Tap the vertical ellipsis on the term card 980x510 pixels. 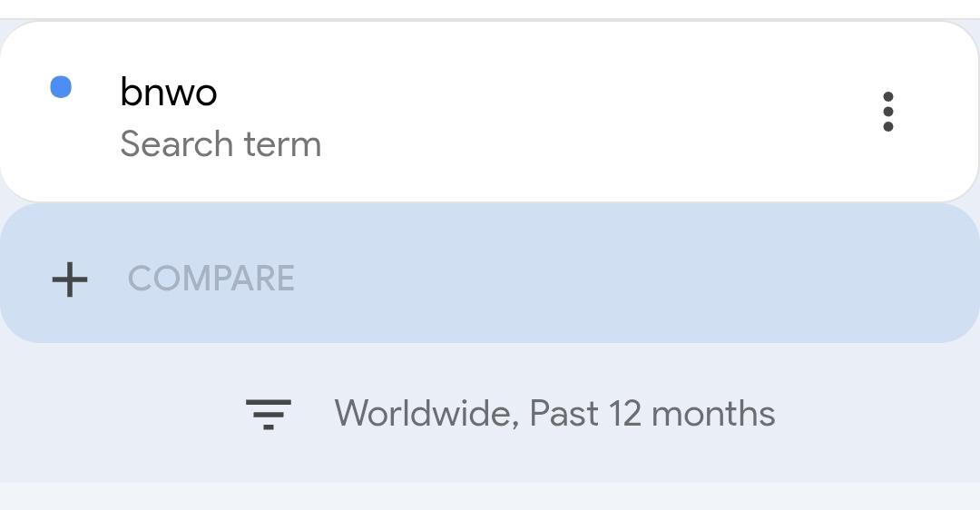coord(887,112)
